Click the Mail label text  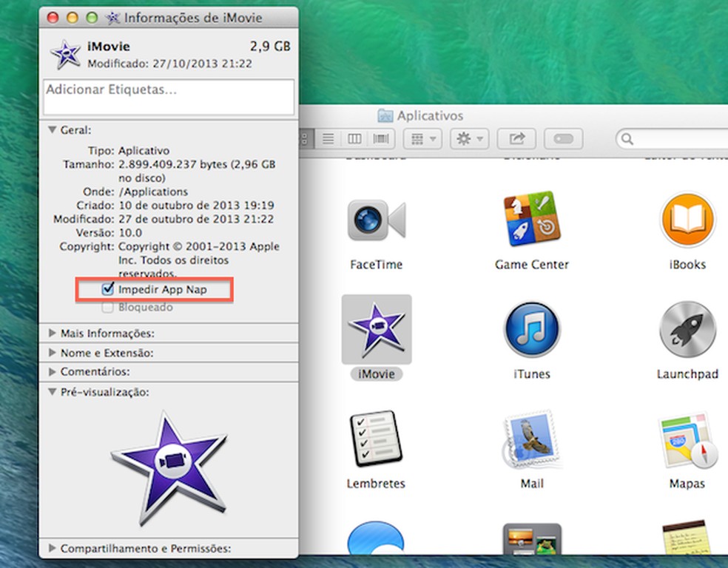click(x=532, y=484)
